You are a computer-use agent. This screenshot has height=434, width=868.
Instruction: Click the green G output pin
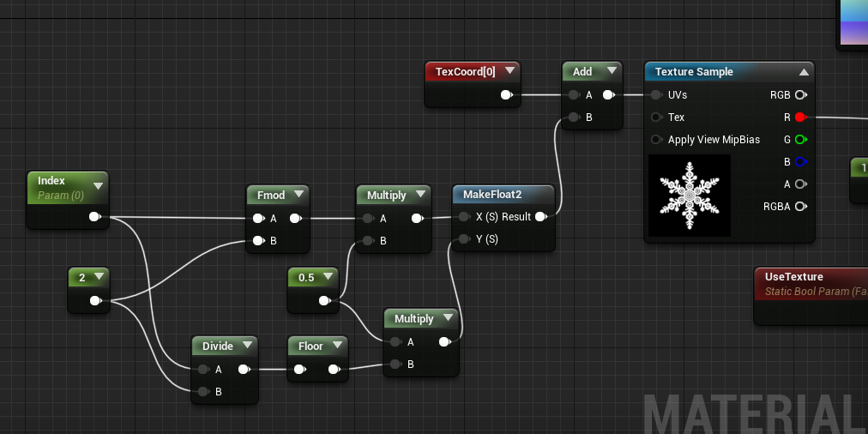tap(800, 140)
